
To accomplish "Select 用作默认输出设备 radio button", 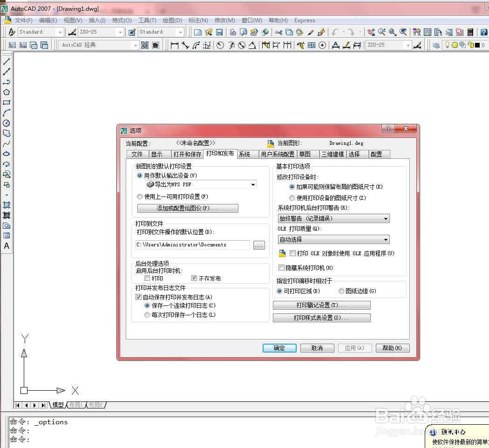I will click(x=140, y=176).
